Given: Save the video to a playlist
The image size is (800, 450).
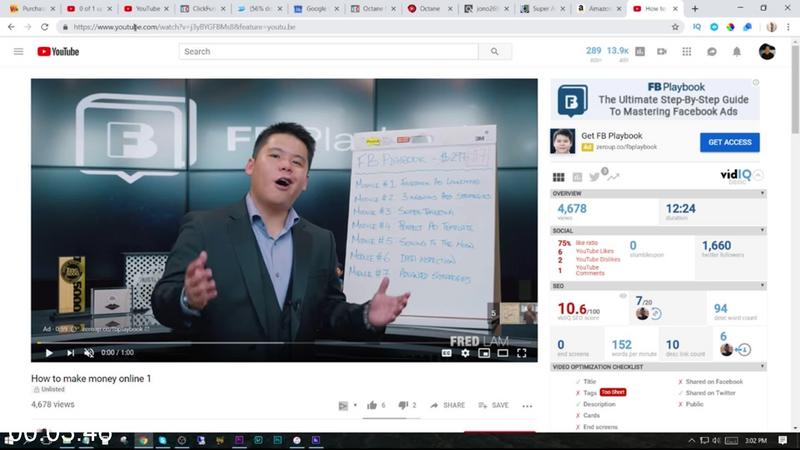Looking at the screenshot, I should (493, 405).
